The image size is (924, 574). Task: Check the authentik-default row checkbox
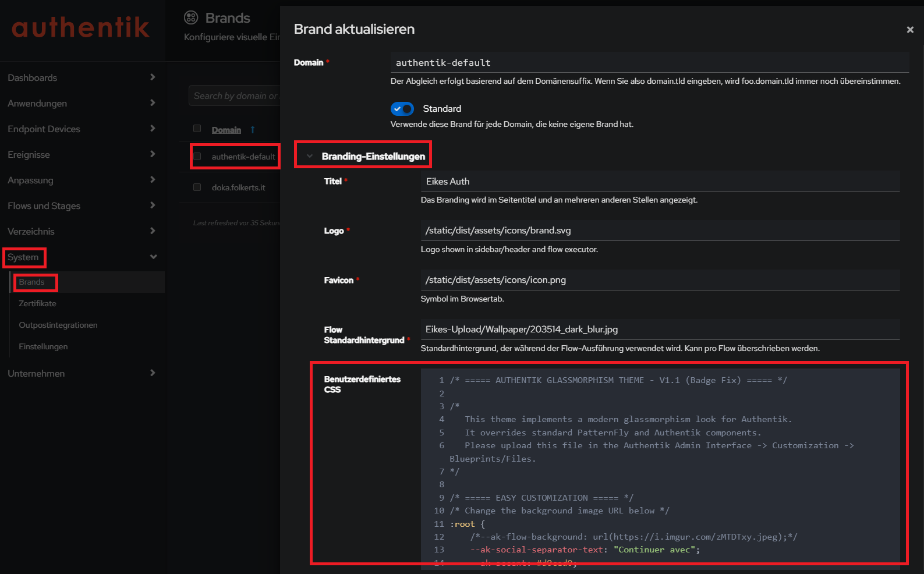(x=197, y=157)
